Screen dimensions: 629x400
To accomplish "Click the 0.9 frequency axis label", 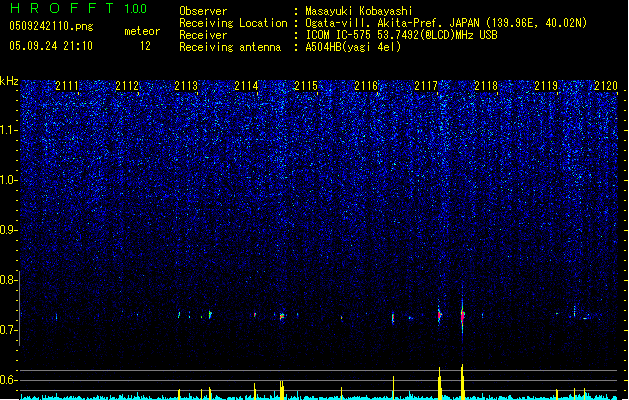I will pos(8,230).
